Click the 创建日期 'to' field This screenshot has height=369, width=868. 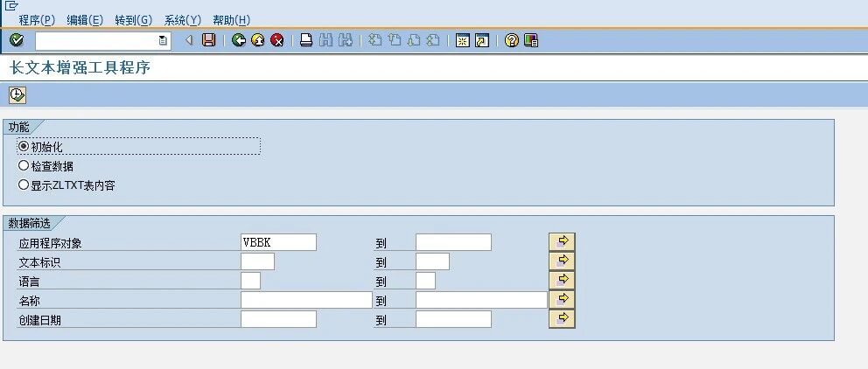(x=453, y=319)
